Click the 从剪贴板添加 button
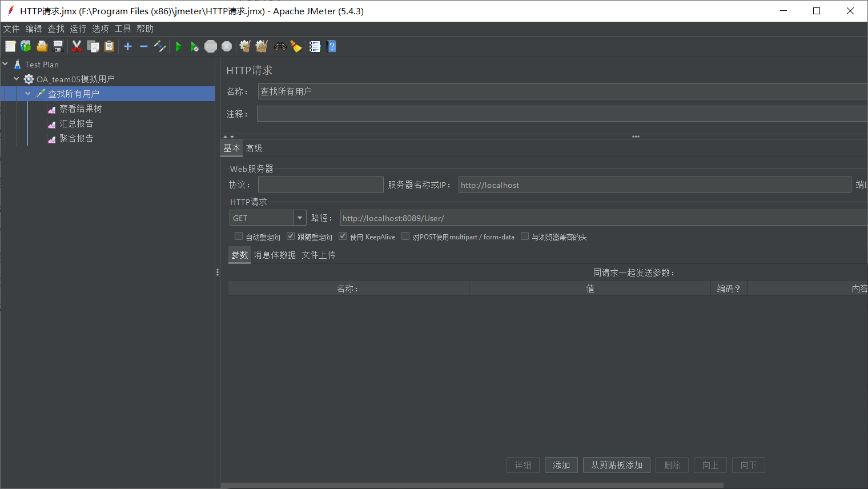The width and height of the screenshot is (868, 489). (617, 465)
